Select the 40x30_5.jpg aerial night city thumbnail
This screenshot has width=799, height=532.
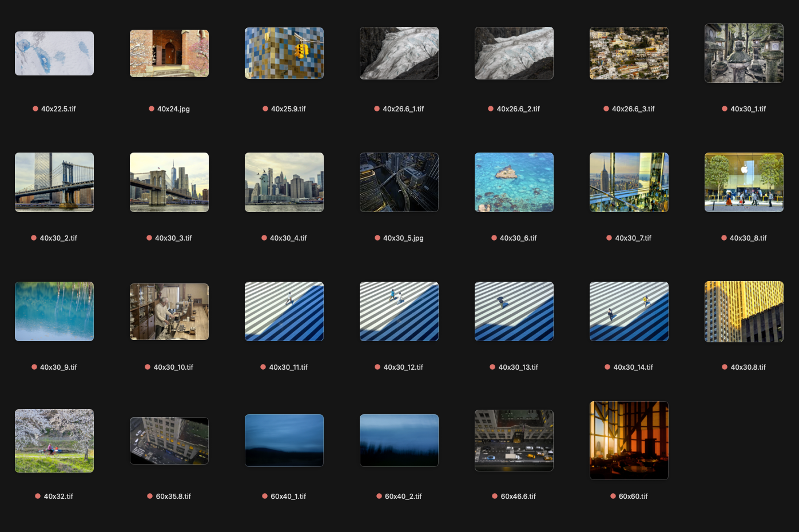[399, 182]
